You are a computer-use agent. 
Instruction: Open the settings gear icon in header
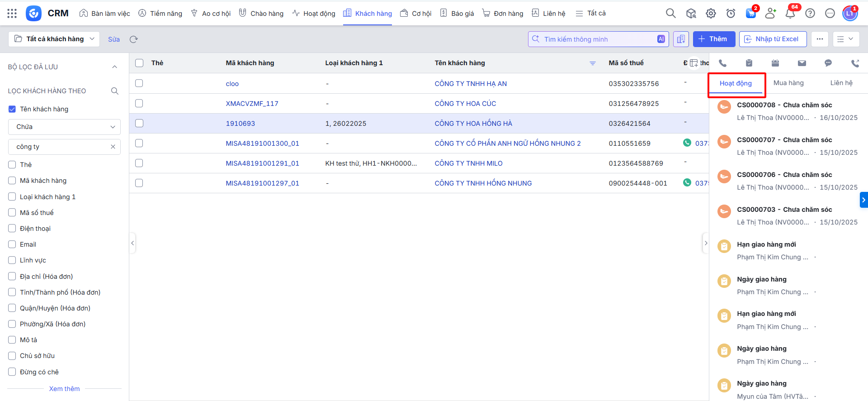(x=711, y=14)
